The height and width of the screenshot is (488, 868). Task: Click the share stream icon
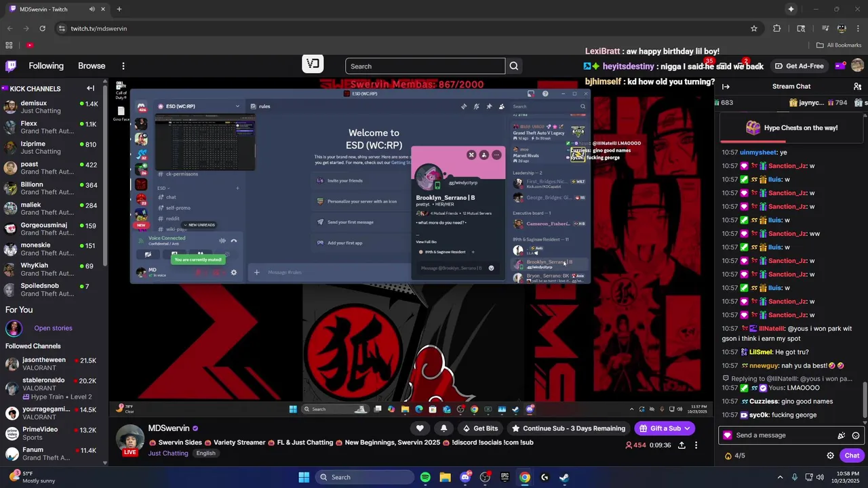[x=682, y=445]
